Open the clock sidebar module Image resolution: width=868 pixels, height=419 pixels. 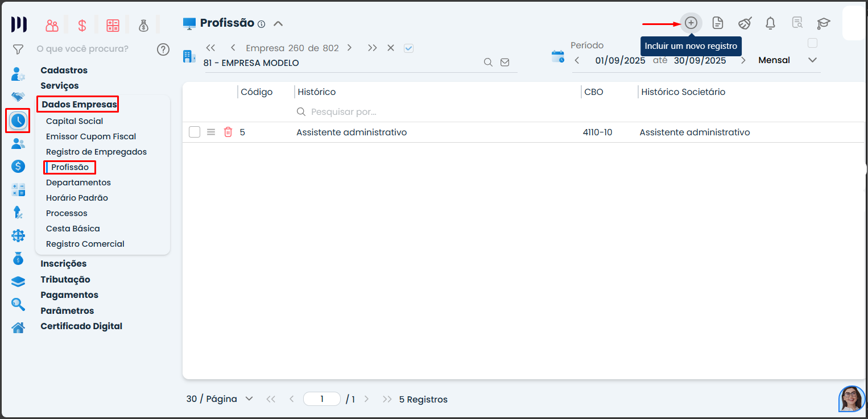pyautogui.click(x=18, y=120)
